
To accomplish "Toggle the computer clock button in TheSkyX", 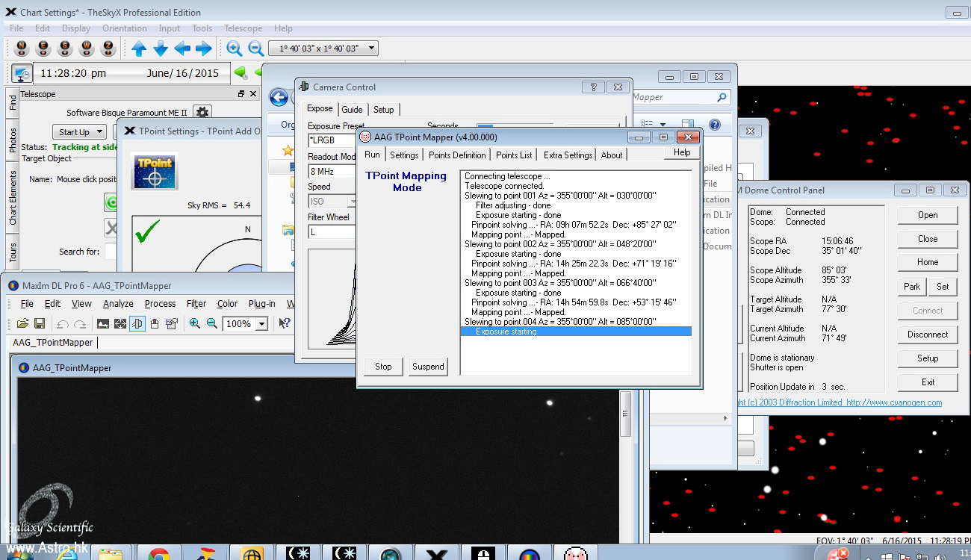I will coord(22,73).
